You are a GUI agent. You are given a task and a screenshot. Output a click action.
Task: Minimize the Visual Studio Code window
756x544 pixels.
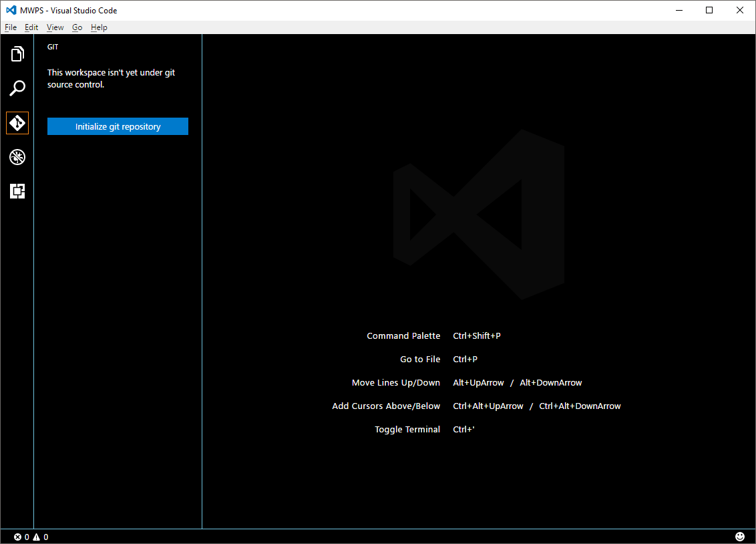679,10
